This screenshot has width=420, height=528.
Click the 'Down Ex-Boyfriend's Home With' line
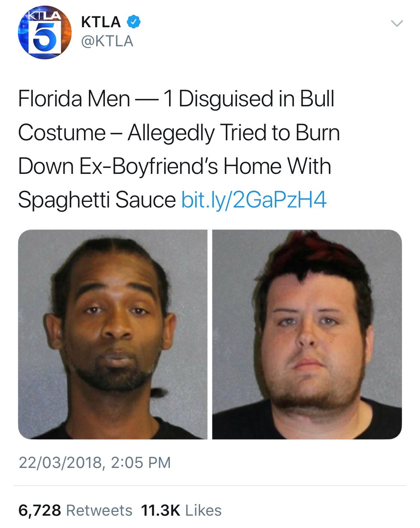tap(175, 166)
